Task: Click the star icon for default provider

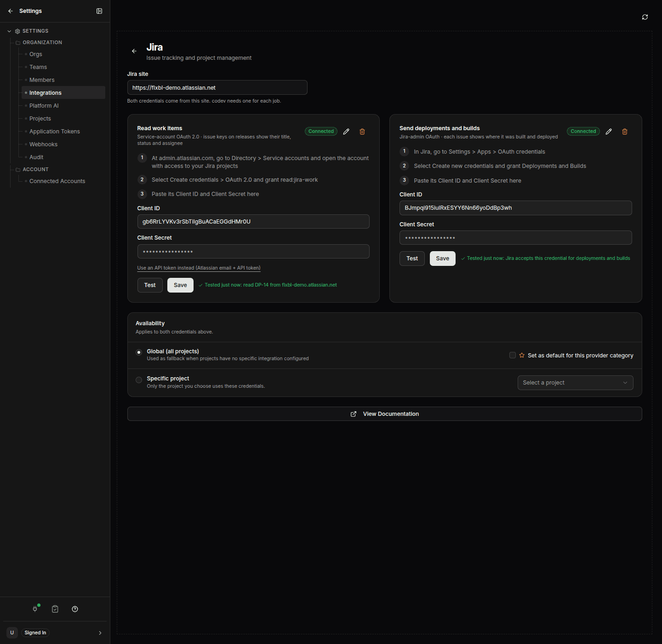Action: tap(522, 355)
